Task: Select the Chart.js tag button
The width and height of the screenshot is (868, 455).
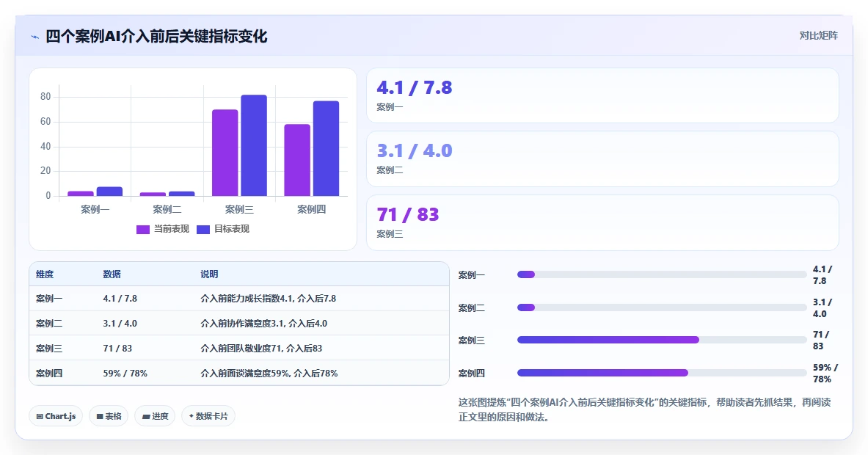Action: pyautogui.click(x=55, y=416)
